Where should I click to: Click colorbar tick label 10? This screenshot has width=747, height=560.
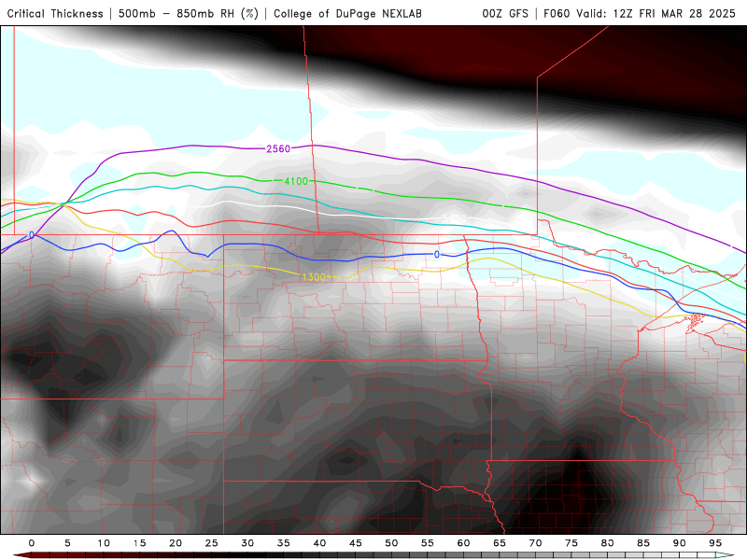click(104, 543)
